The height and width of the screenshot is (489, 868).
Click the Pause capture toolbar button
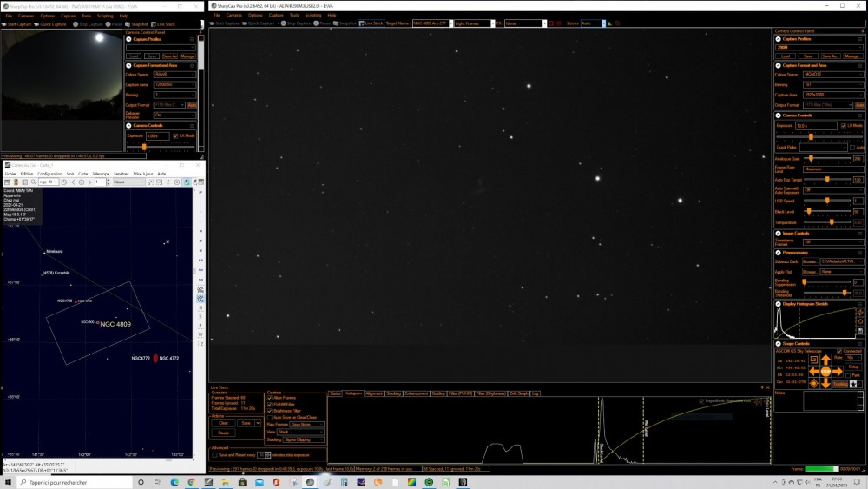324,23
